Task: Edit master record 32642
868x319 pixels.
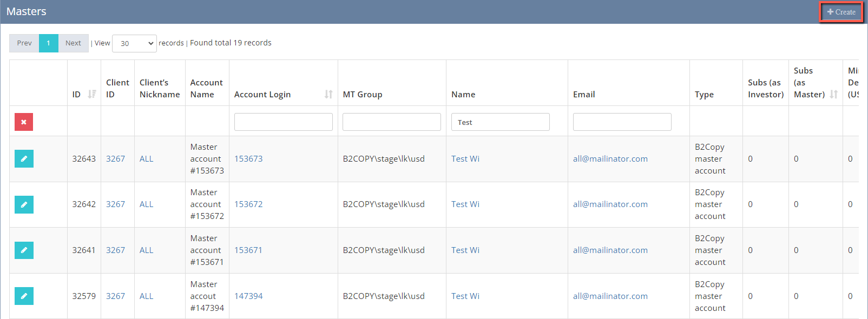Action: point(24,204)
